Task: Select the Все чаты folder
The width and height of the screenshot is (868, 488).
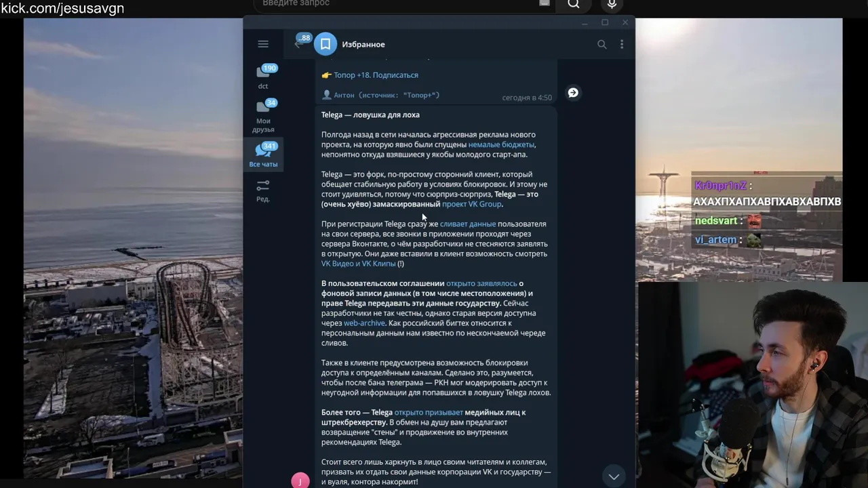Action: point(263,155)
